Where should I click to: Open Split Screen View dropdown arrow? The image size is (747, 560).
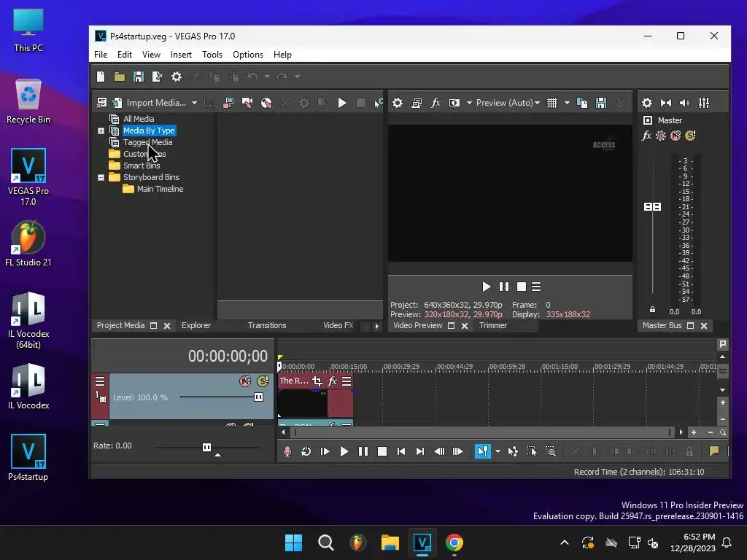pyautogui.click(x=469, y=103)
